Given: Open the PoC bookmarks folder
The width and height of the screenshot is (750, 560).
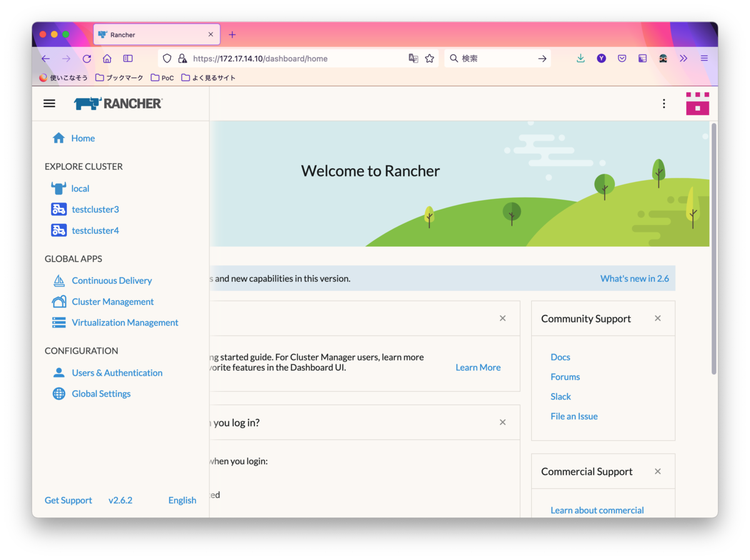Looking at the screenshot, I should [x=162, y=77].
